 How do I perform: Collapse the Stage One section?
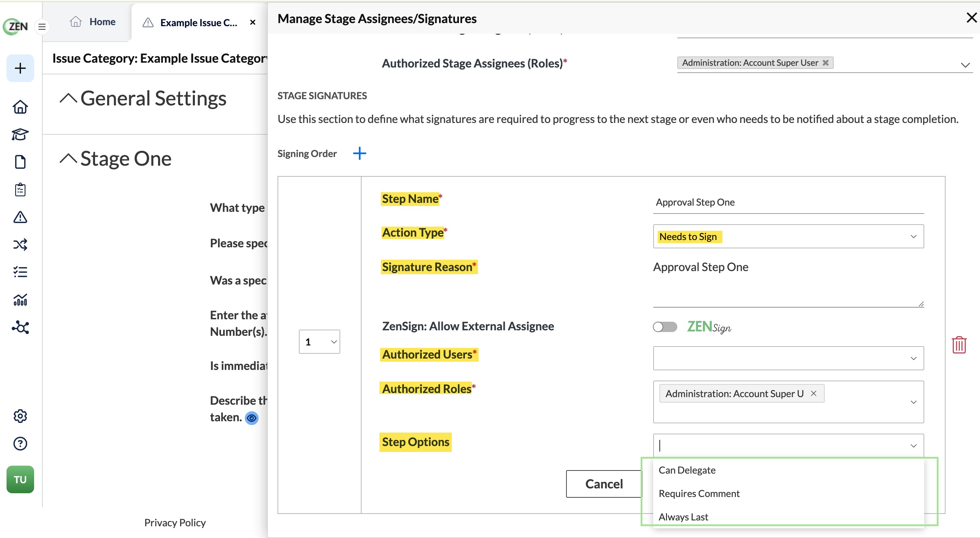point(69,159)
